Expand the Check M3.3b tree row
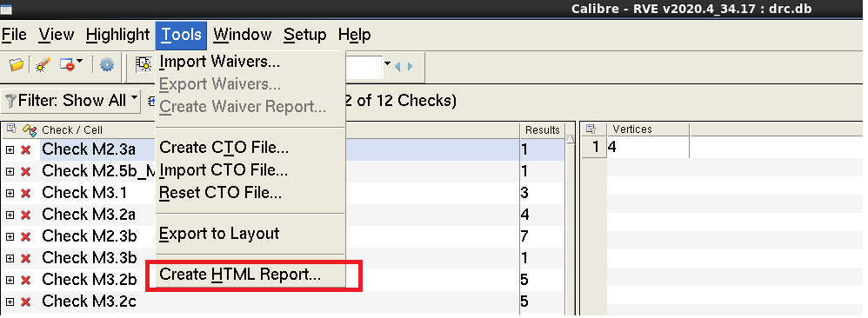The height and width of the screenshot is (318, 868). point(10,259)
